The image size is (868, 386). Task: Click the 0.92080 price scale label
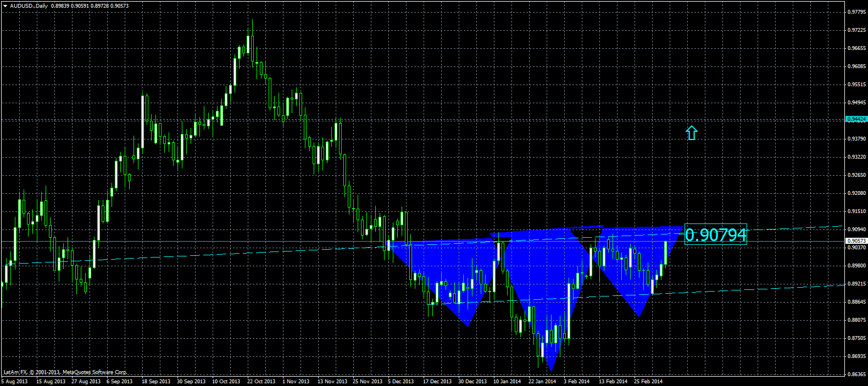pyautogui.click(x=857, y=193)
